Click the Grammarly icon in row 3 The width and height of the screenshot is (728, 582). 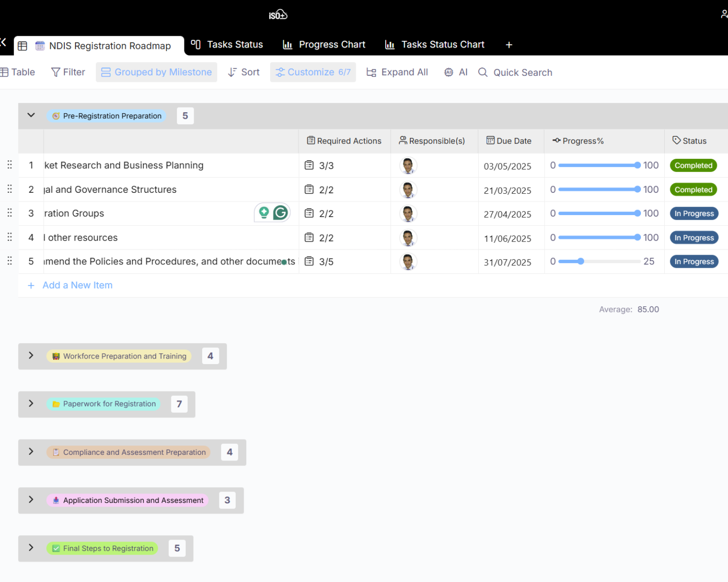(x=280, y=213)
